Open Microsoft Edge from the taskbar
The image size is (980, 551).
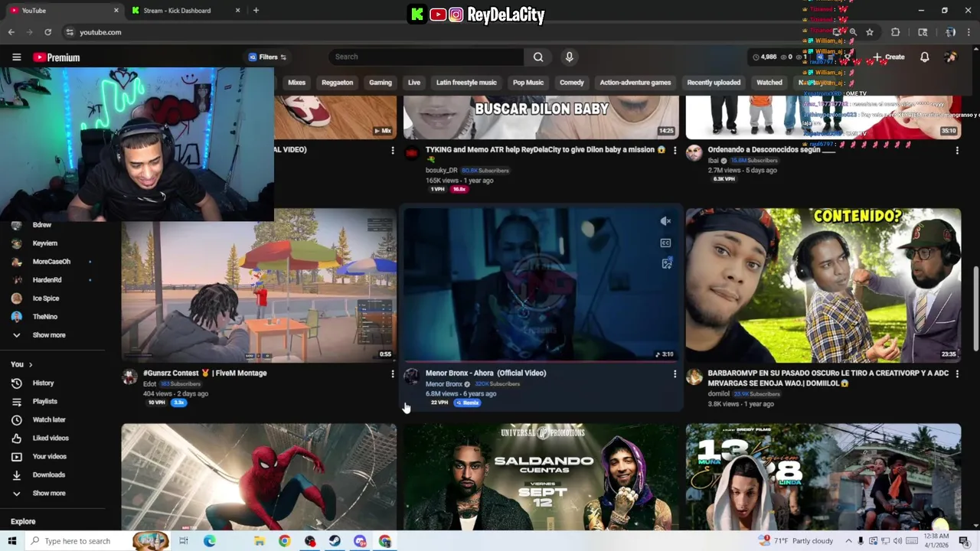[209, 541]
